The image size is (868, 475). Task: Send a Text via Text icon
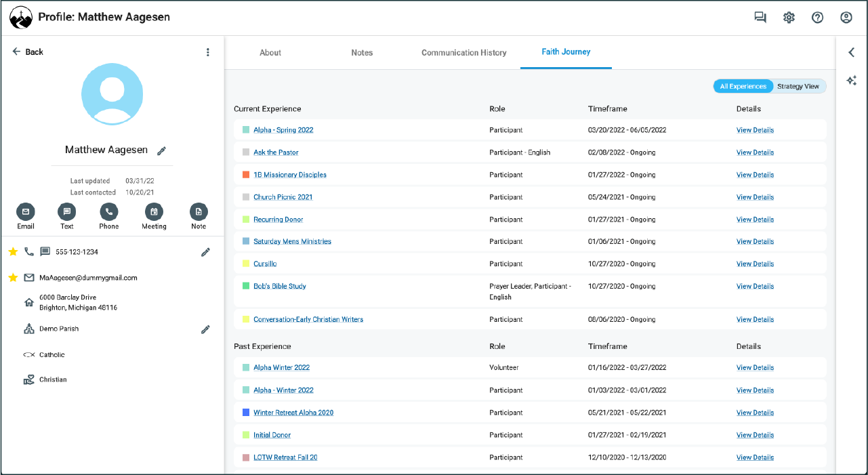coord(66,211)
